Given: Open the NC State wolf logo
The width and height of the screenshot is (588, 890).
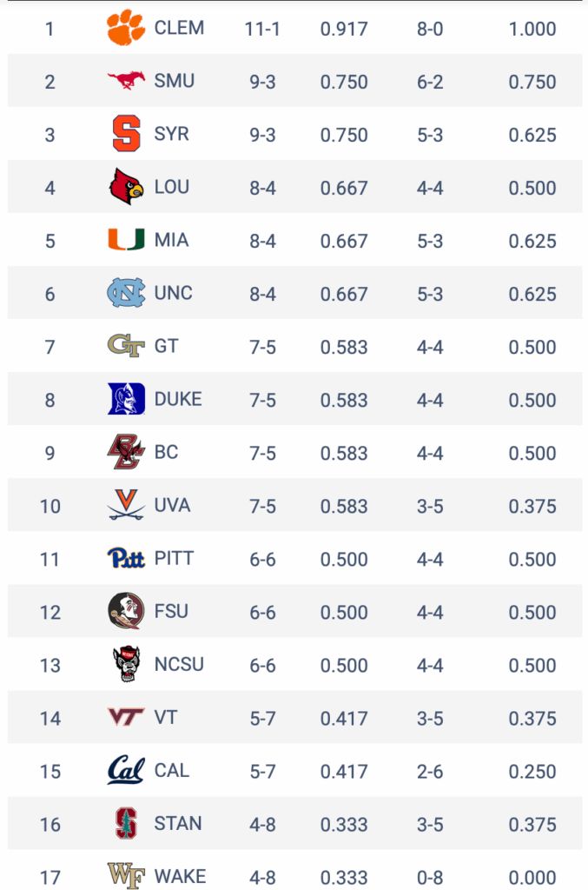Looking at the screenshot, I should [x=126, y=663].
